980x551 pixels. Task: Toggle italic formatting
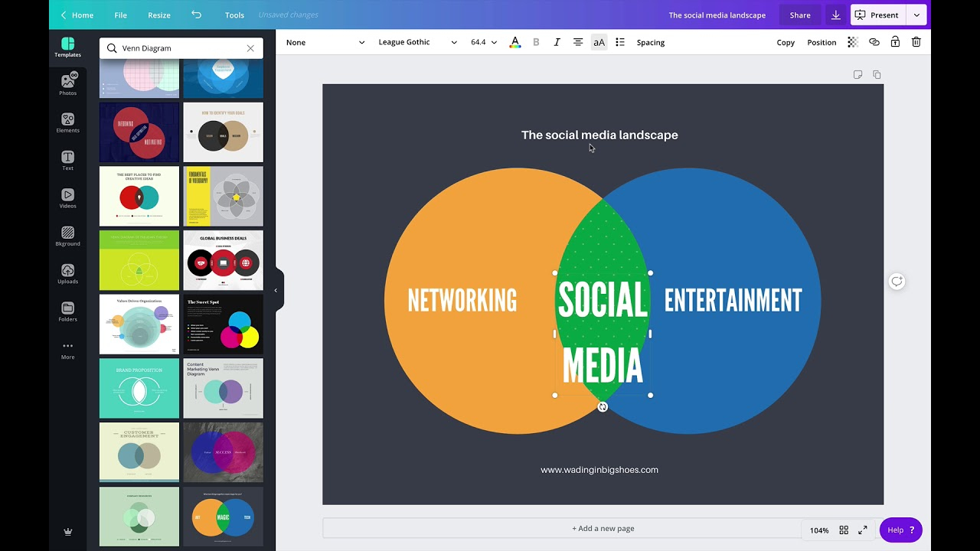(x=557, y=42)
